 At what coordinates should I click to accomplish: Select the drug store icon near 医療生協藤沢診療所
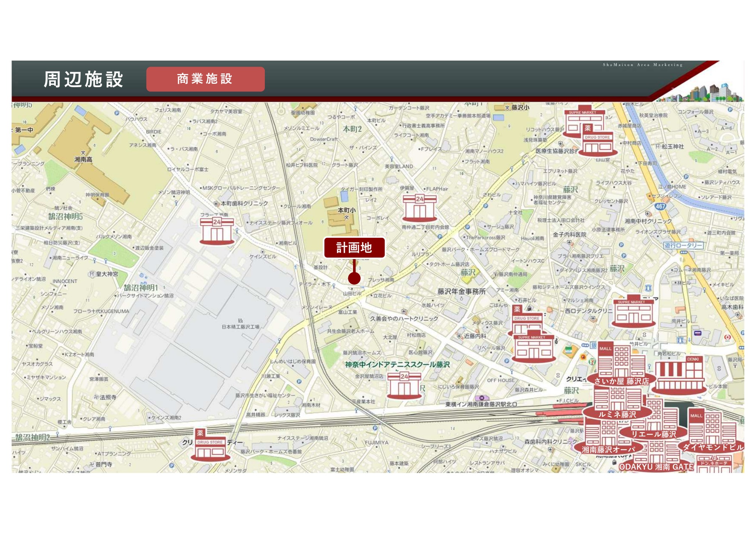598,140
